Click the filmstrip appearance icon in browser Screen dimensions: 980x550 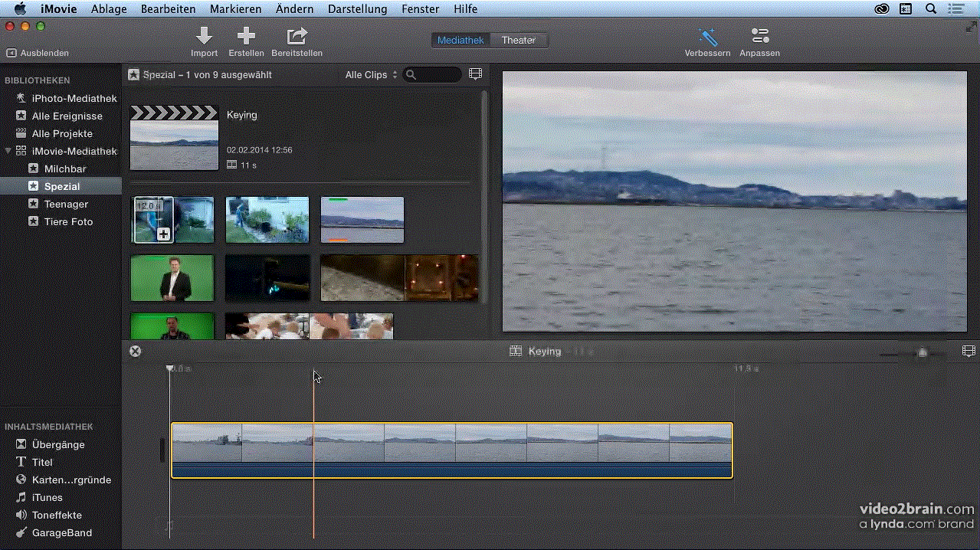(476, 74)
